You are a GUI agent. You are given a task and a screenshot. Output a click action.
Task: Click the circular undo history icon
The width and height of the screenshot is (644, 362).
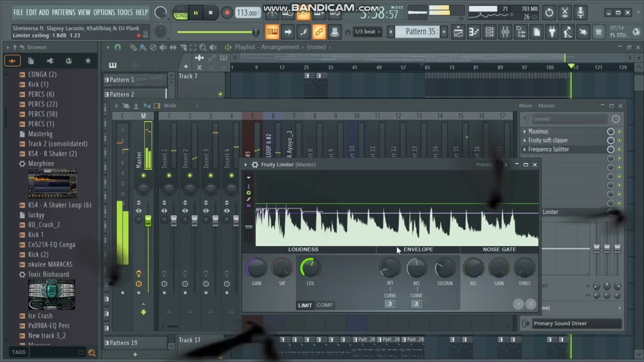(x=549, y=13)
